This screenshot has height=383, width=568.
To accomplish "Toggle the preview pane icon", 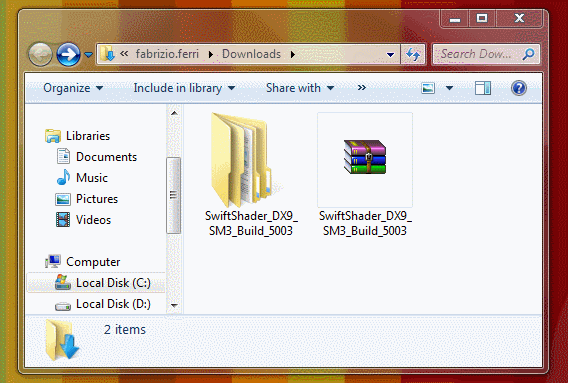I will click(x=483, y=88).
